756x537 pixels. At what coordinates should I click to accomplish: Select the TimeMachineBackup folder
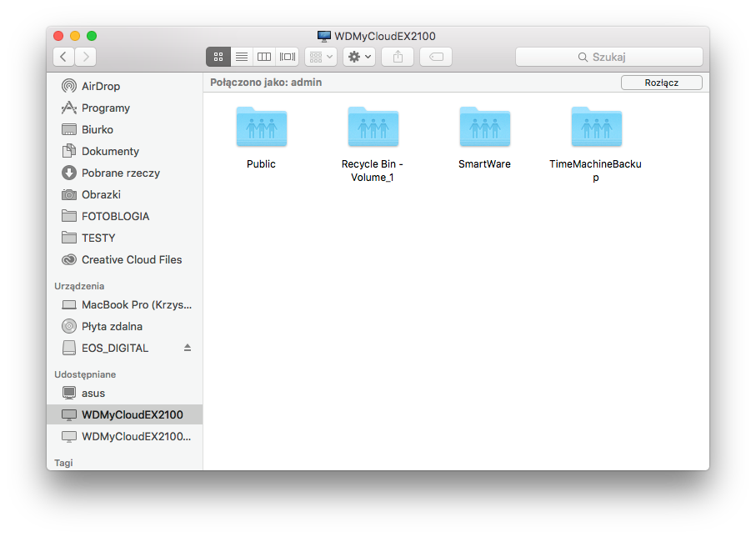596,144
